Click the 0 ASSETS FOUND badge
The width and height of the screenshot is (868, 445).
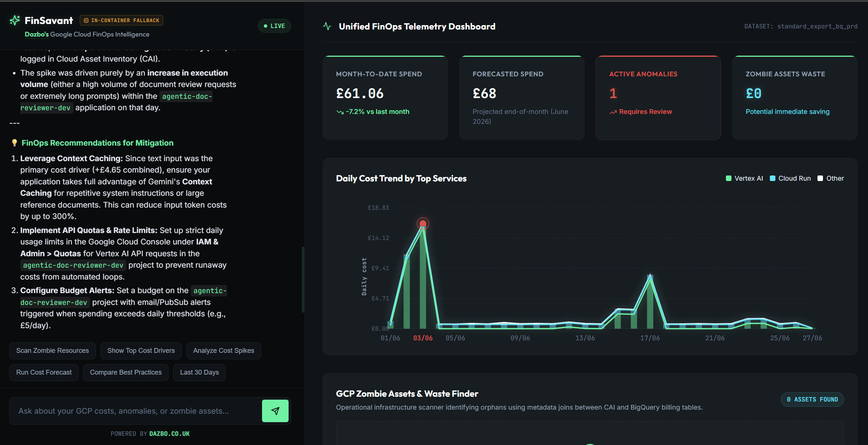(x=812, y=399)
